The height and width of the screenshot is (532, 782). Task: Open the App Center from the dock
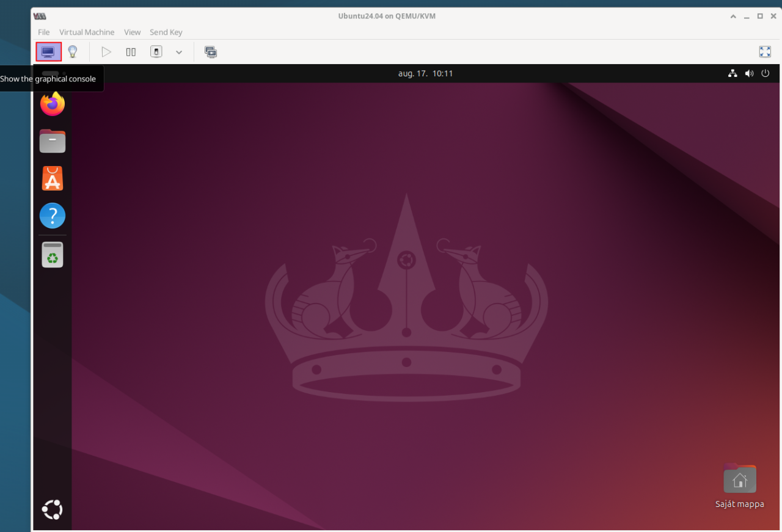point(53,178)
